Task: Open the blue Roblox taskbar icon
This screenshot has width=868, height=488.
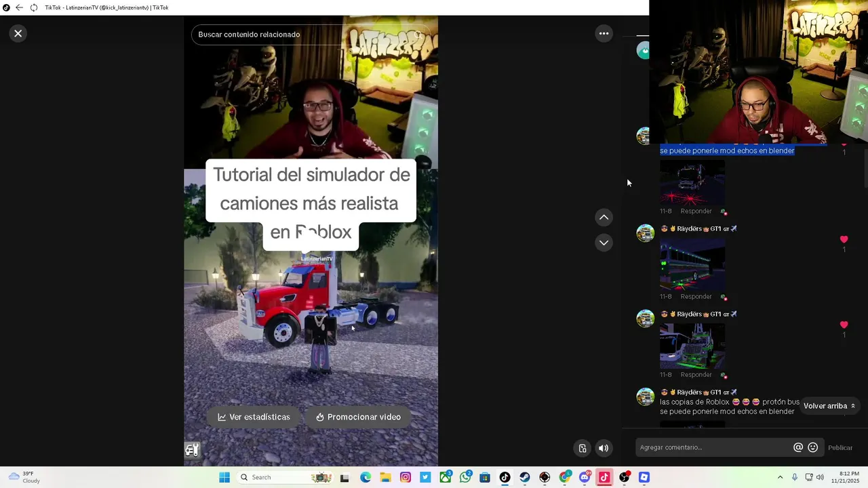Action: 644,478
